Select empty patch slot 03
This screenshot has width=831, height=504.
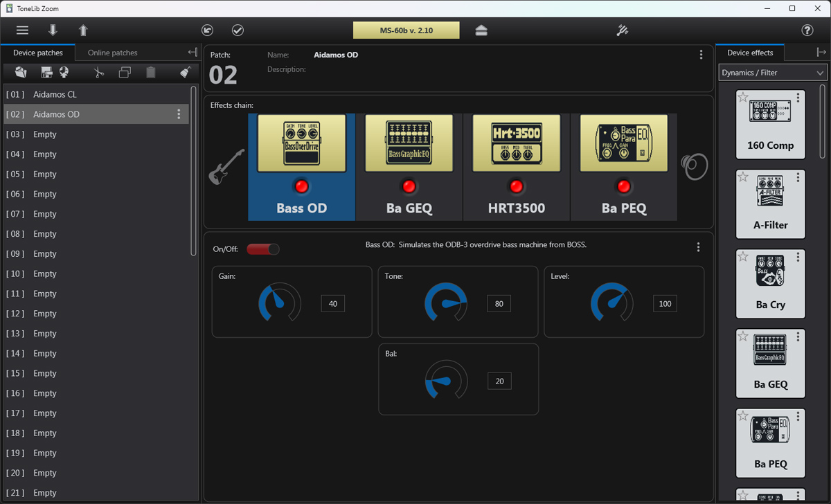coord(96,134)
